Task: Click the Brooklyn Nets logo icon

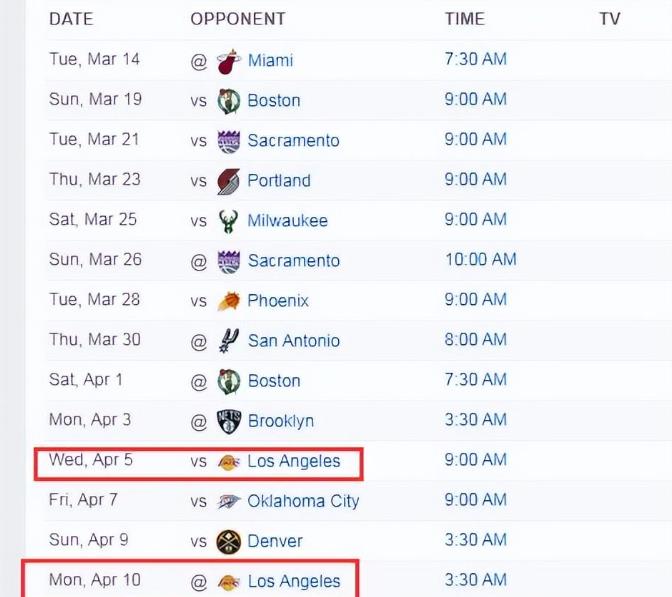Action: pyautogui.click(x=229, y=421)
